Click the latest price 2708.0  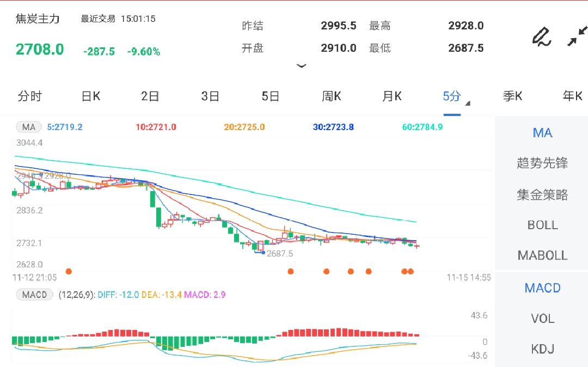pyautogui.click(x=40, y=50)
